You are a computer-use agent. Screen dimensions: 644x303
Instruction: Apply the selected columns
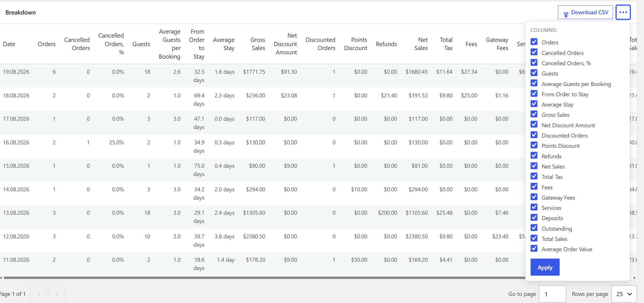[545, 267]
